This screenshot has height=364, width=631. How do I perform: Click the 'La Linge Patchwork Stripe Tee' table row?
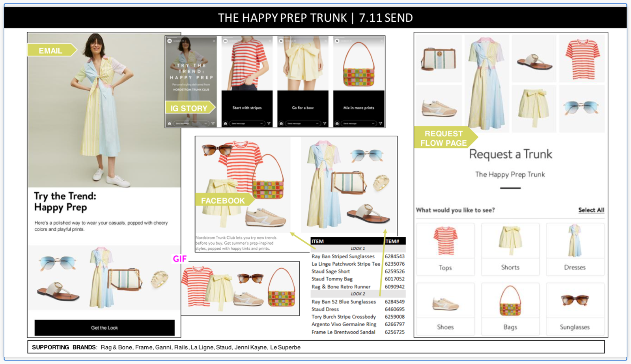[358, 264]
